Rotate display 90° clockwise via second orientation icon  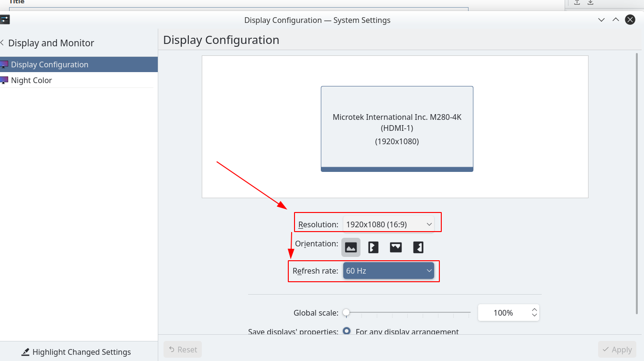pos(373,247)
